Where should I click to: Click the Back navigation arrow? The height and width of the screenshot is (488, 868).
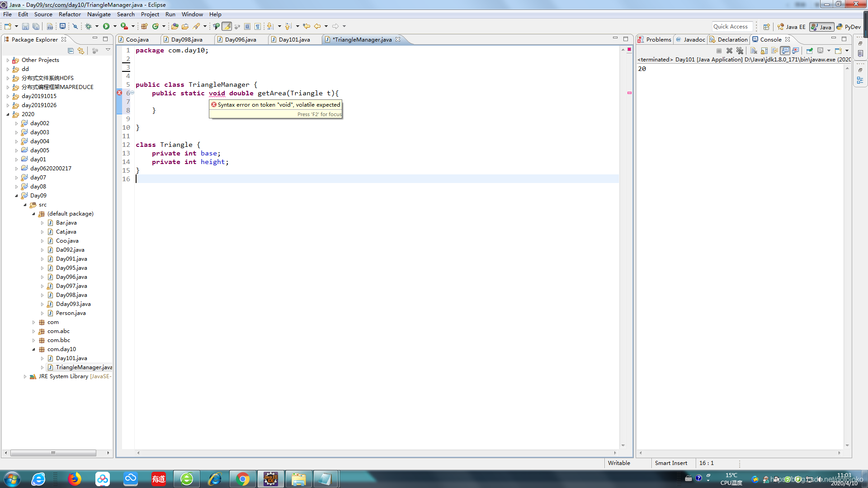pos(317,27)
